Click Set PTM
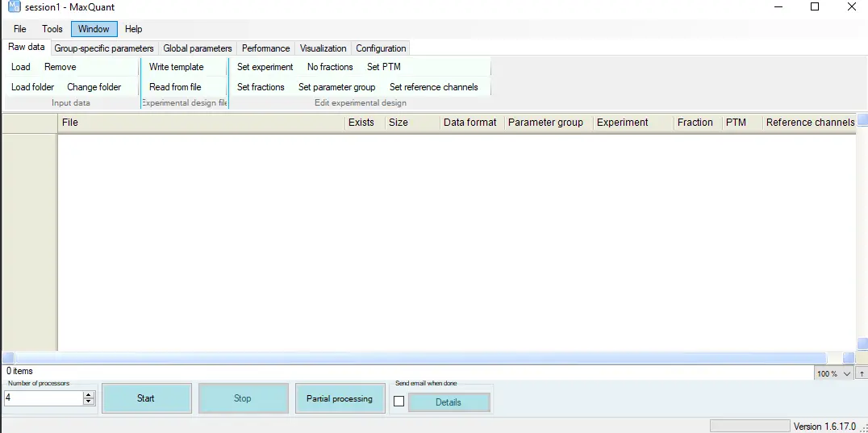 [x=384, y=67]
